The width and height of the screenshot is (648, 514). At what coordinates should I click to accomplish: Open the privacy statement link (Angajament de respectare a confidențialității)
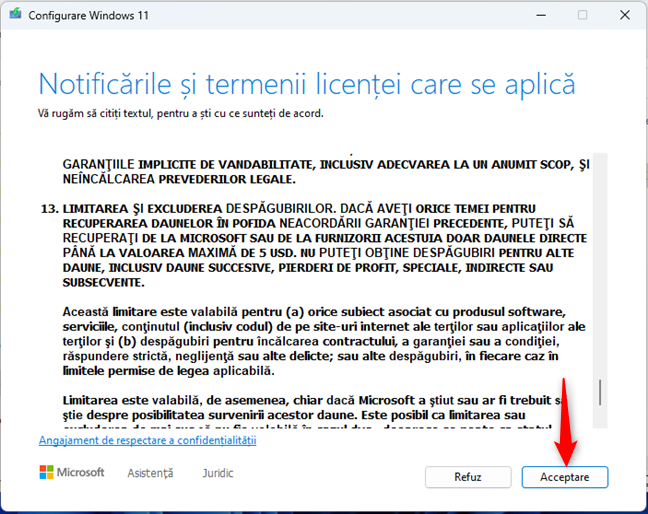pos(148,440)
